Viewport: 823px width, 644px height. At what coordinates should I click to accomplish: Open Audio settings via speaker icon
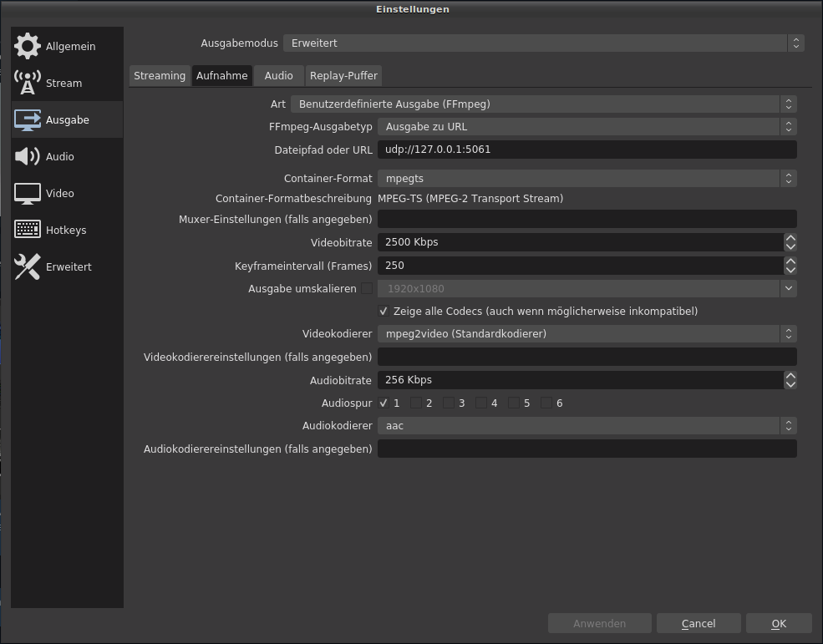28,156
